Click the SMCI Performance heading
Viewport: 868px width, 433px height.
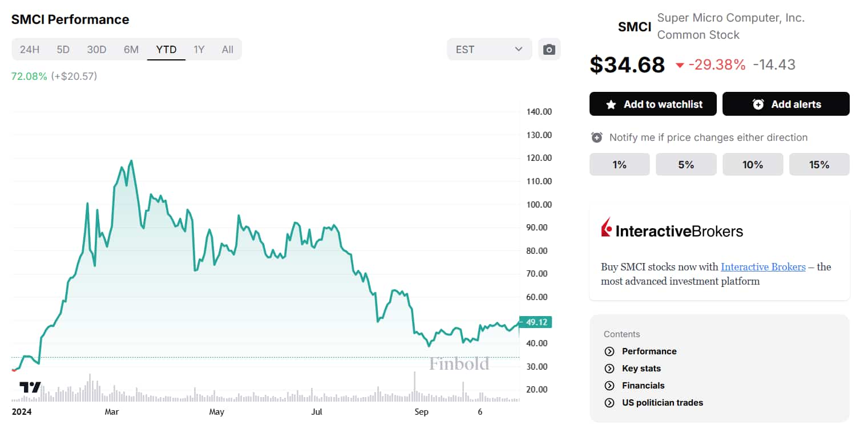pos(70,19)
